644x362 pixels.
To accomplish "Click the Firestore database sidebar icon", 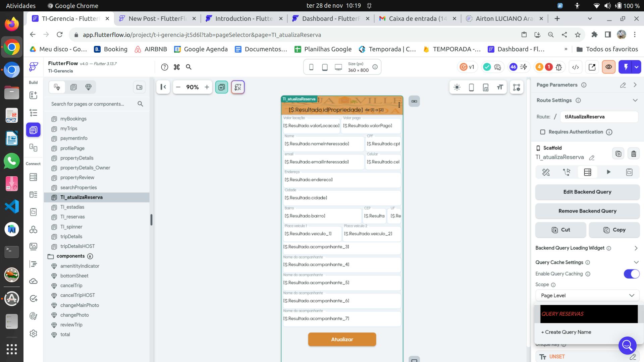I will click(33, 177).
